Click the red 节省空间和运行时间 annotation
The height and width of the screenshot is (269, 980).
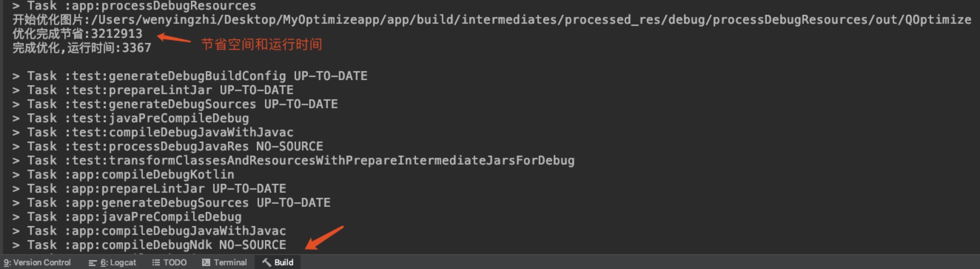point(261,44)
